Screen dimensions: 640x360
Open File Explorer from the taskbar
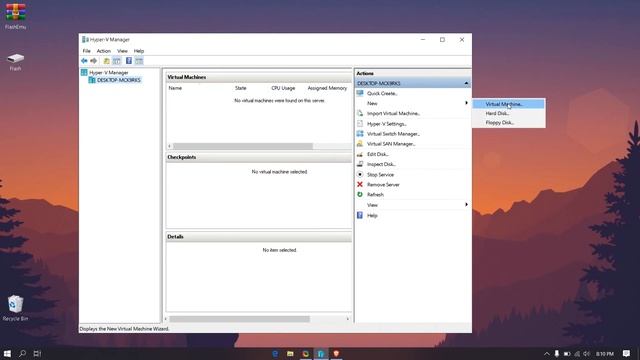[290, 353]
